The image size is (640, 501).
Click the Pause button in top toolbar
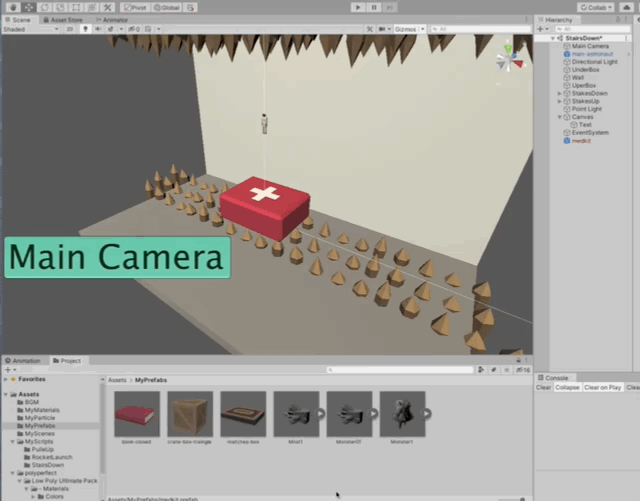375,7
